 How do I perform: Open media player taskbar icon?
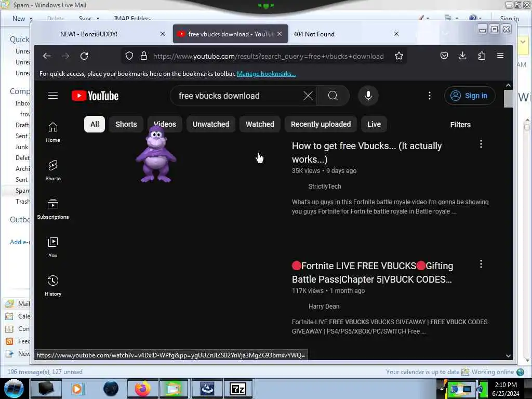(77, 389)
